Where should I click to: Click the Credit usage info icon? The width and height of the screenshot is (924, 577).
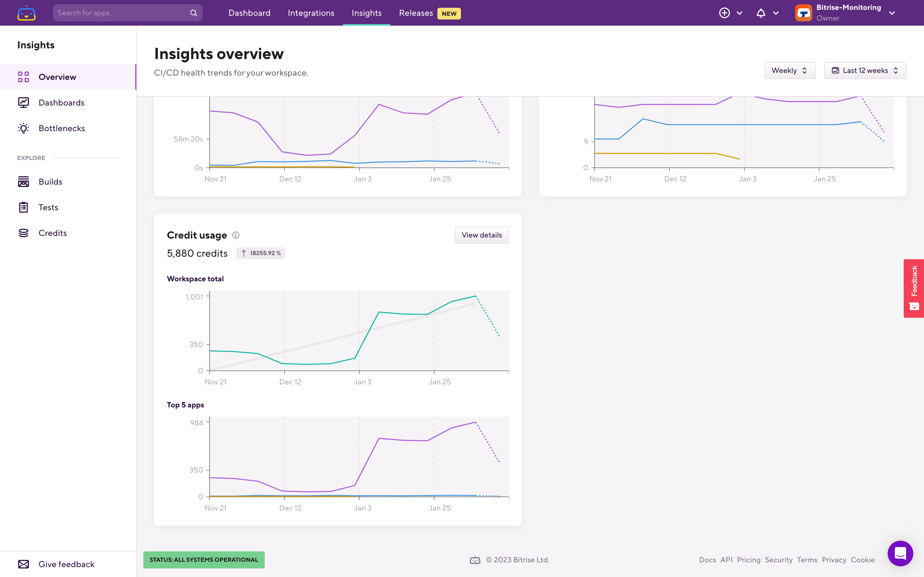(x=236, y=235)
